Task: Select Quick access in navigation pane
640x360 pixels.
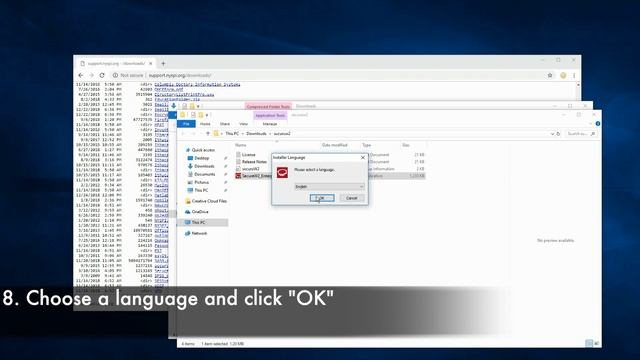Action: (203, 150)
